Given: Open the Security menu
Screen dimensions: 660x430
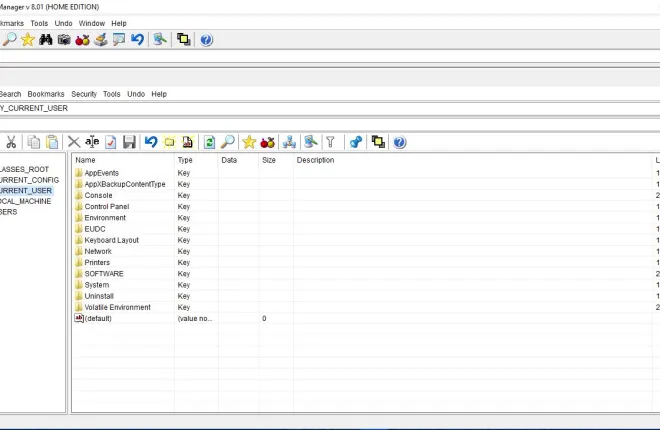Looking at the screenshot, I should tap(84, 94).
